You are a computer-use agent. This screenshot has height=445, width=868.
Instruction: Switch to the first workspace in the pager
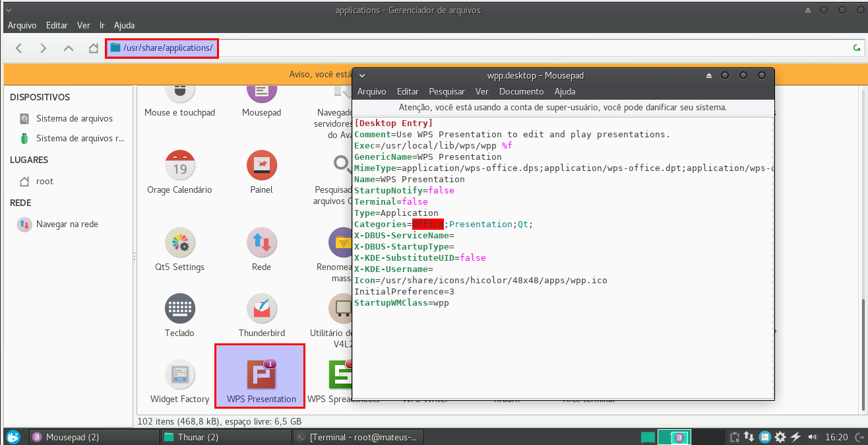648,437
